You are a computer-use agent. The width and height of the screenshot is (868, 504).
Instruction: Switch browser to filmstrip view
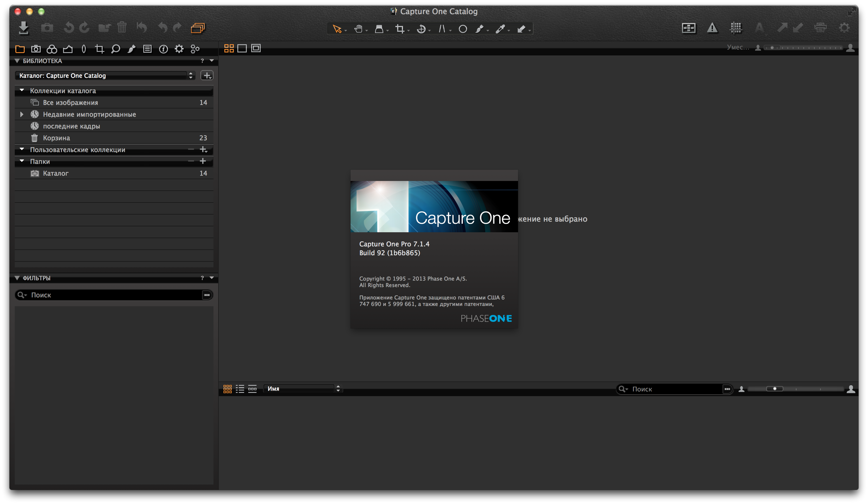(252, 389)
